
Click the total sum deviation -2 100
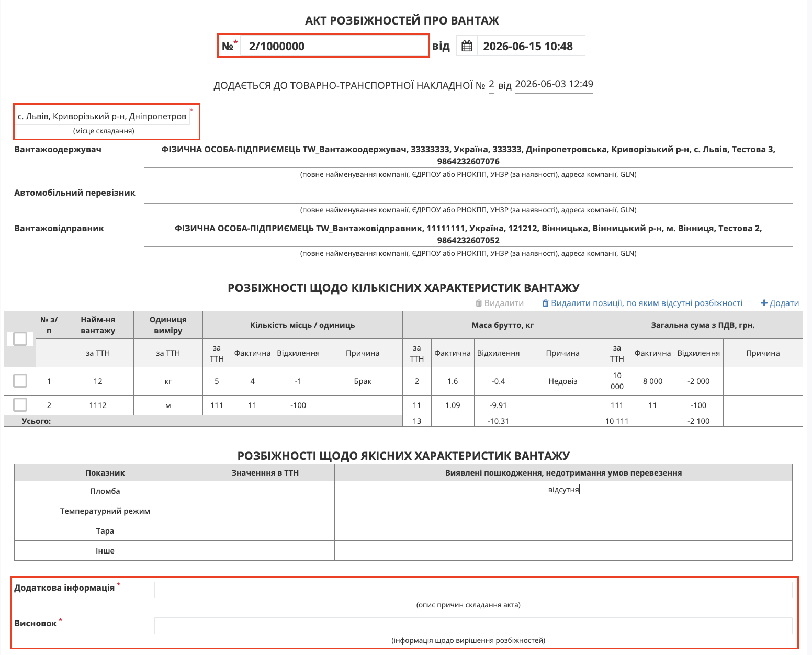(x=698, y=421)
